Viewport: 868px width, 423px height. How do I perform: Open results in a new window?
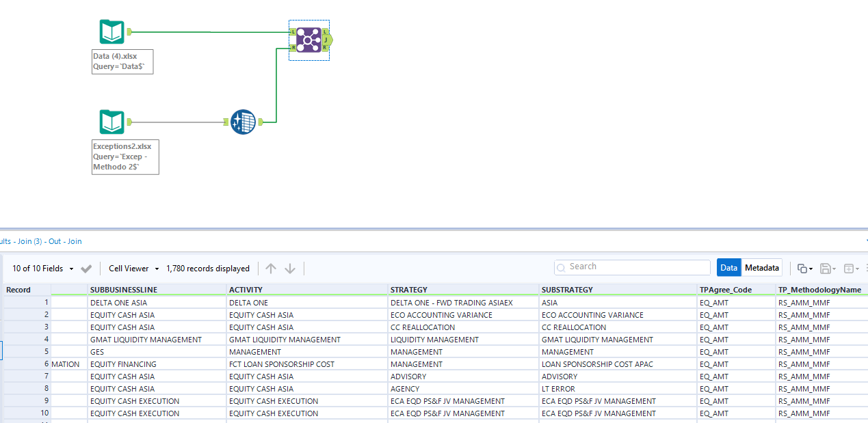point(848,269)
